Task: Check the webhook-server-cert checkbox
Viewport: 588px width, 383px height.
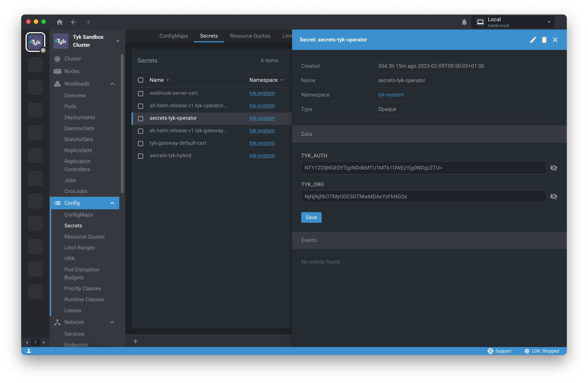Action: (141, 93)
